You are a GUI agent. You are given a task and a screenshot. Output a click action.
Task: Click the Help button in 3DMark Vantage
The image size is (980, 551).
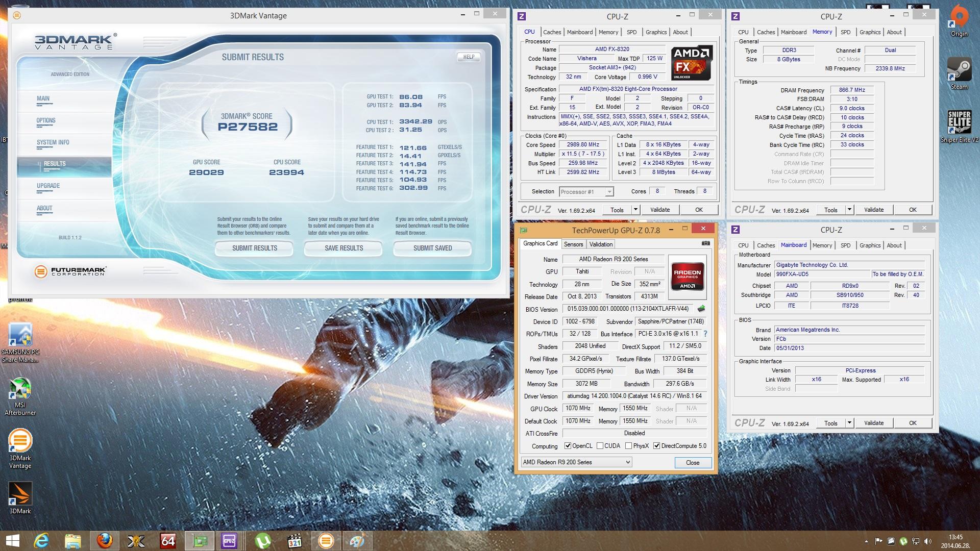pyautogui.click(x=469, y=57)
